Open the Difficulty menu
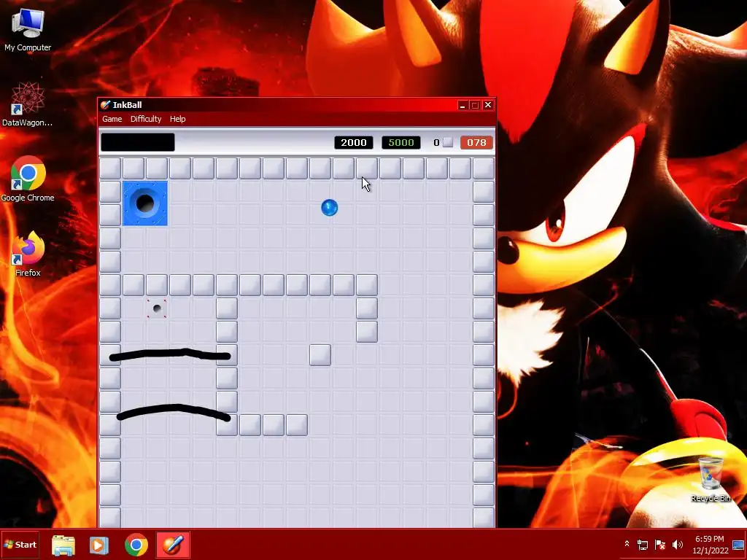Image resolution: width=747 pixels, height=560 pixels. point(146,119)
